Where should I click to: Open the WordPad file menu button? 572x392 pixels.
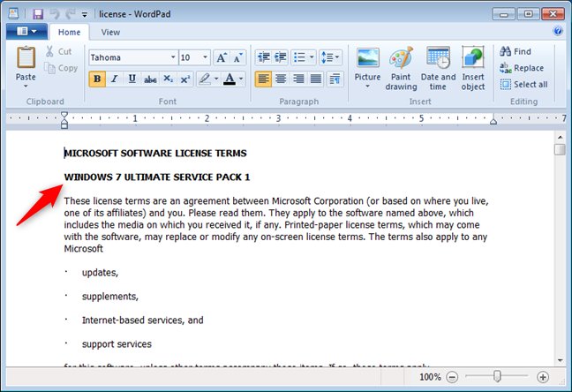26,32
